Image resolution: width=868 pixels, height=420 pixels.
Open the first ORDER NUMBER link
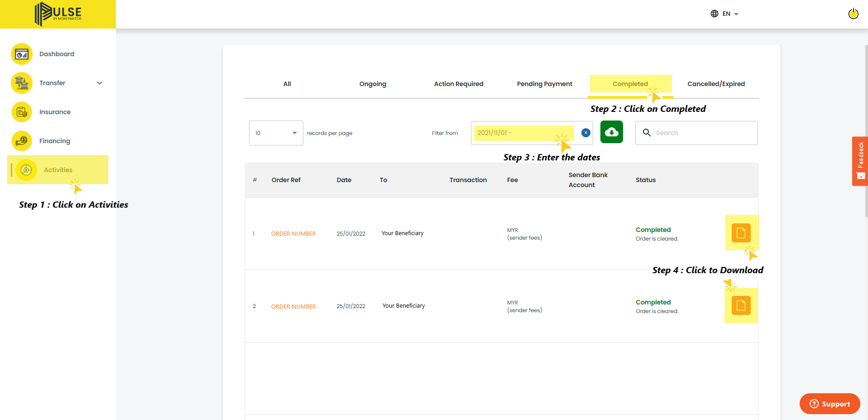point(293,234)
